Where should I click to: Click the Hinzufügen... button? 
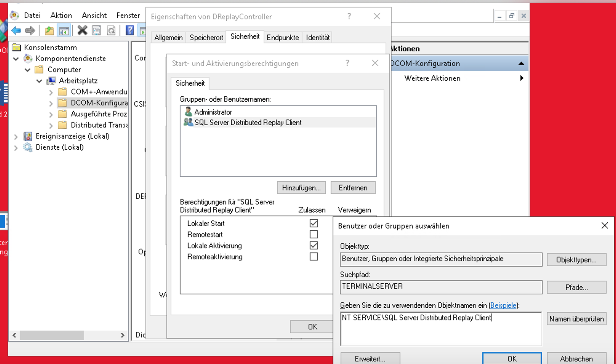(302, 188)
